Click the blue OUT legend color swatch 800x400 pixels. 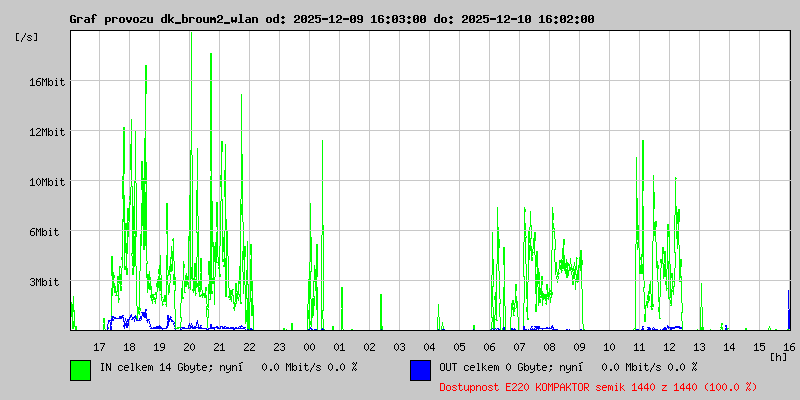pos(420,370)
